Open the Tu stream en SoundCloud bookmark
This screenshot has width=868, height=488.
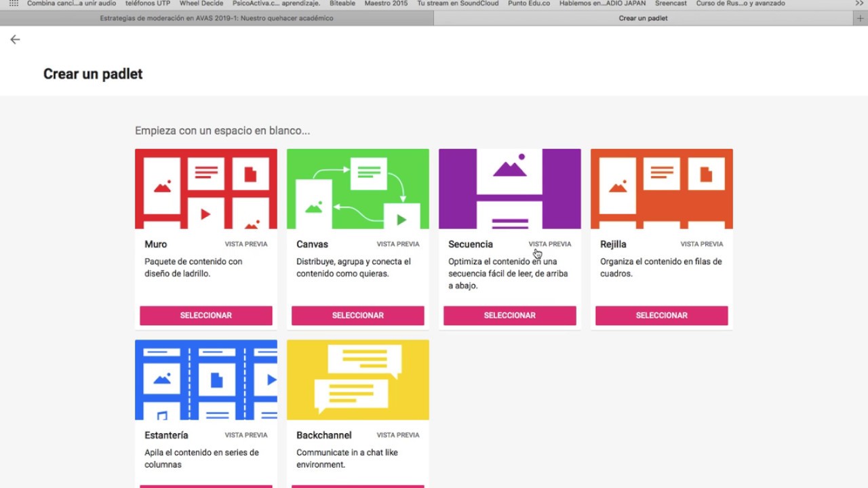click(458, 3)
